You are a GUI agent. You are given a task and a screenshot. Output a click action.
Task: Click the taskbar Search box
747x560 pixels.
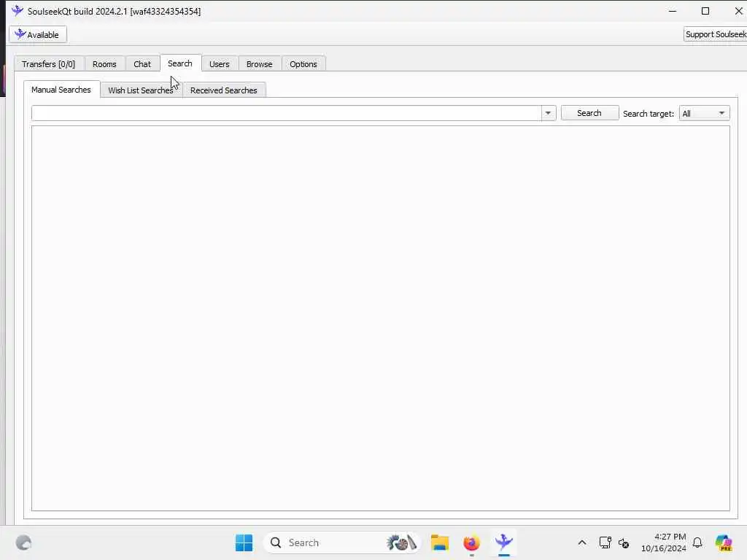point(343,542)
